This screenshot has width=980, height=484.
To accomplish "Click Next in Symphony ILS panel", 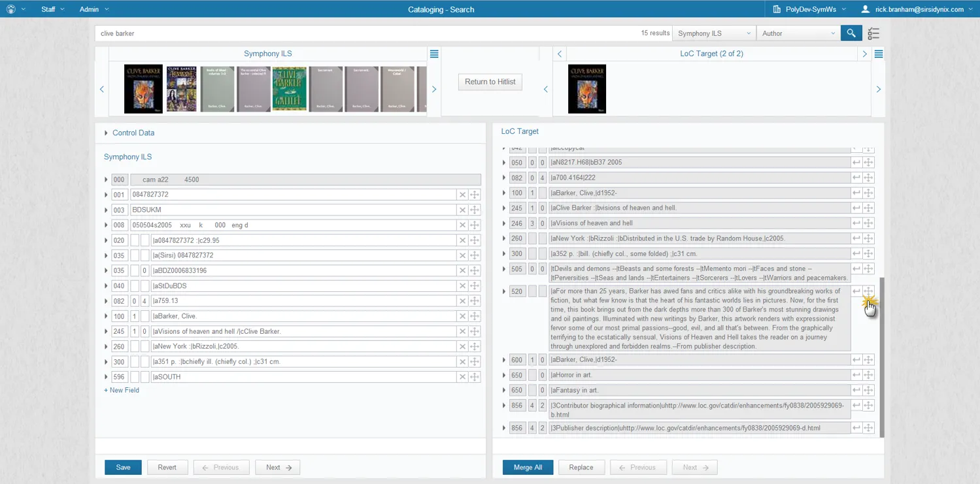I will point(278,468).
